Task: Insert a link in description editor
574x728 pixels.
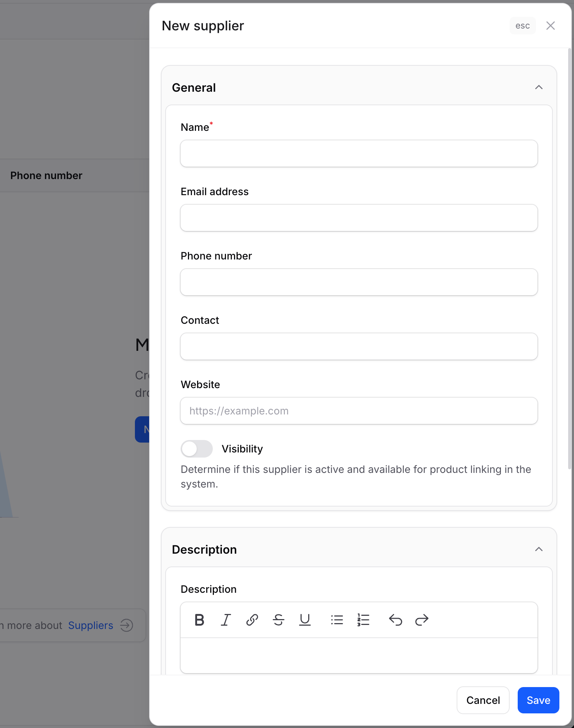Action: [252, 620]
